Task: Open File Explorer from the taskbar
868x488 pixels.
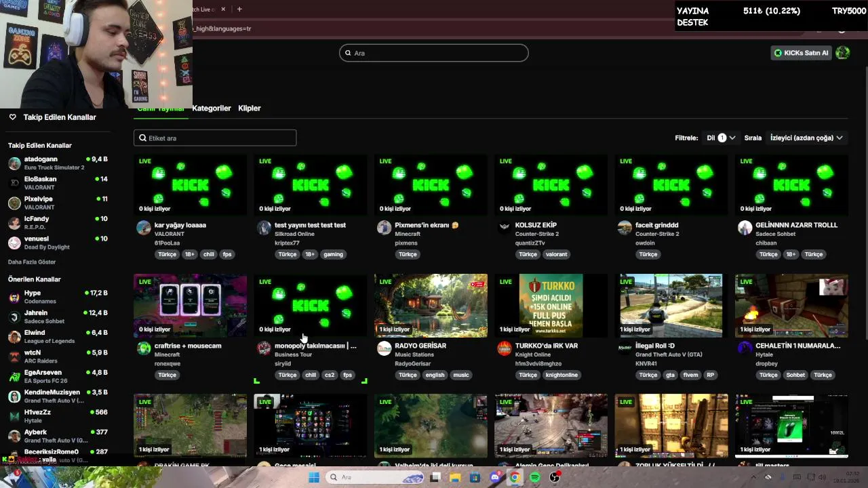Action: pyautogui.click(x=455, y=477)
